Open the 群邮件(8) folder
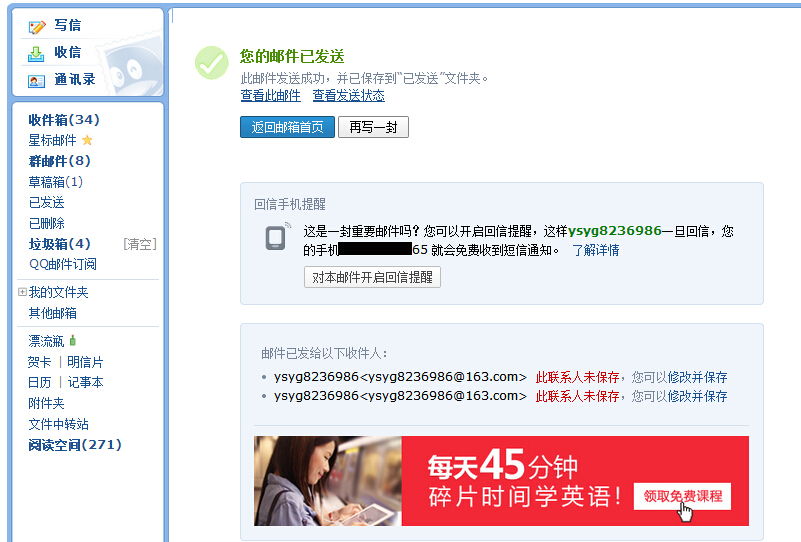Screen dimensions: 801x542 (59, 161)
